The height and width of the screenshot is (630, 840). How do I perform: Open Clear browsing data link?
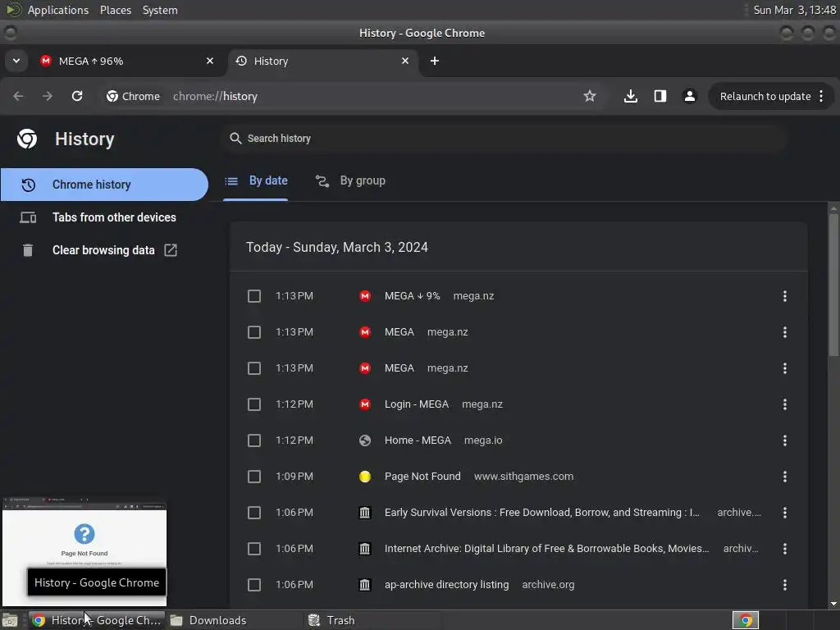(104, 250)
